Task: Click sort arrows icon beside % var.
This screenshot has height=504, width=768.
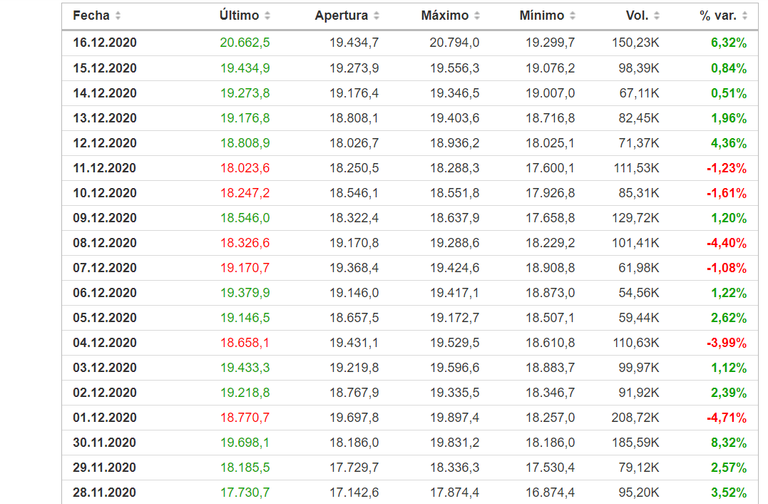Action: (x=744, y=16)
